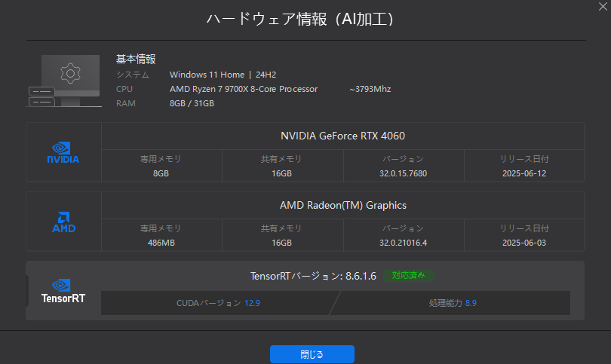The width and height of the screenshot is (611, 364).
Task: Close the hardware info dialog with X
Action: coord(603,7)
